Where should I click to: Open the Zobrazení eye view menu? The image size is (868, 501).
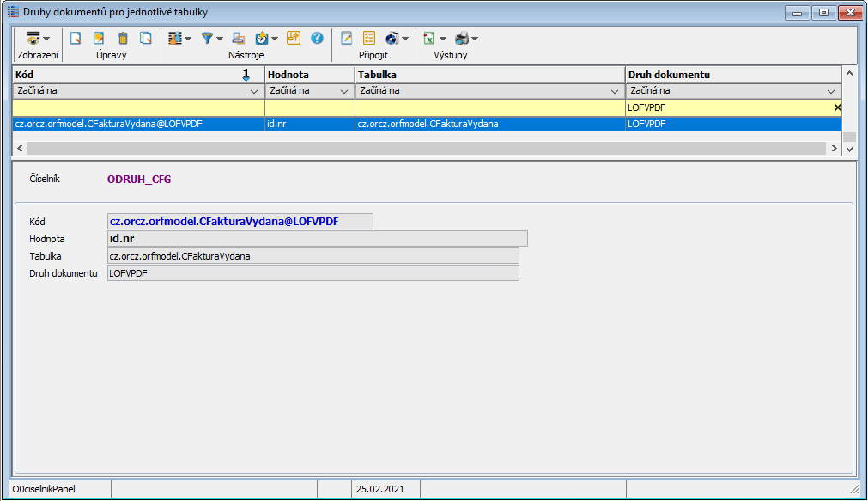(37, 39)
